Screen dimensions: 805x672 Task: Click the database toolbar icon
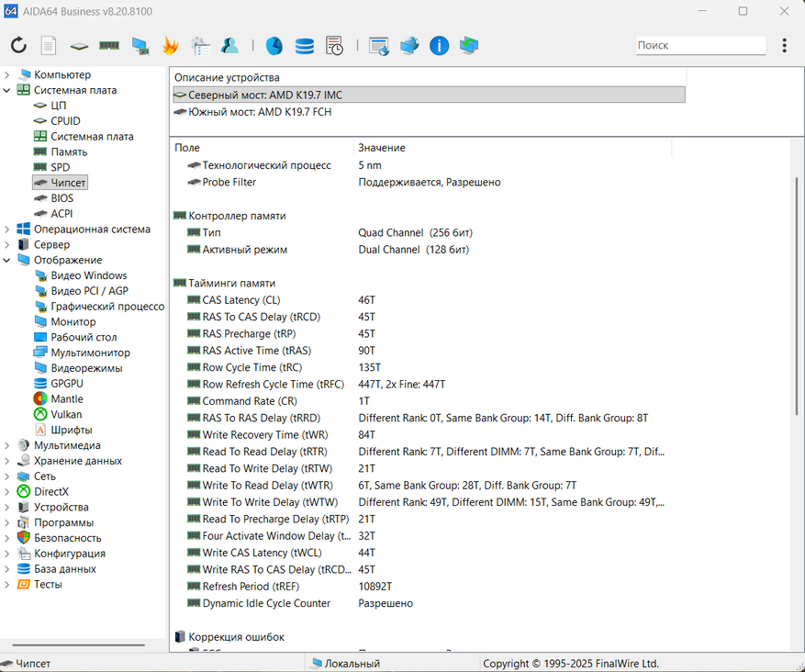(305, 46)
